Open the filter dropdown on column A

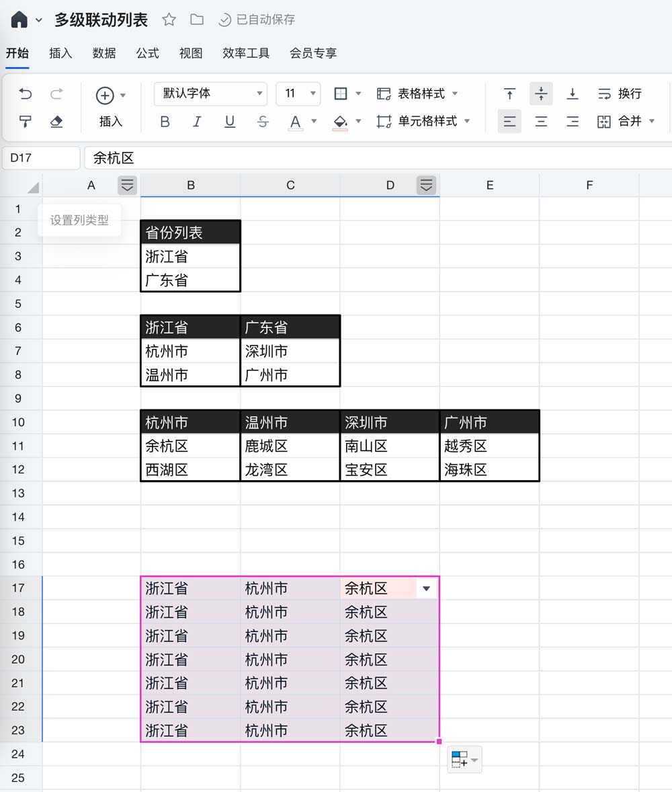pyautogui.click(x=127, y=185)
